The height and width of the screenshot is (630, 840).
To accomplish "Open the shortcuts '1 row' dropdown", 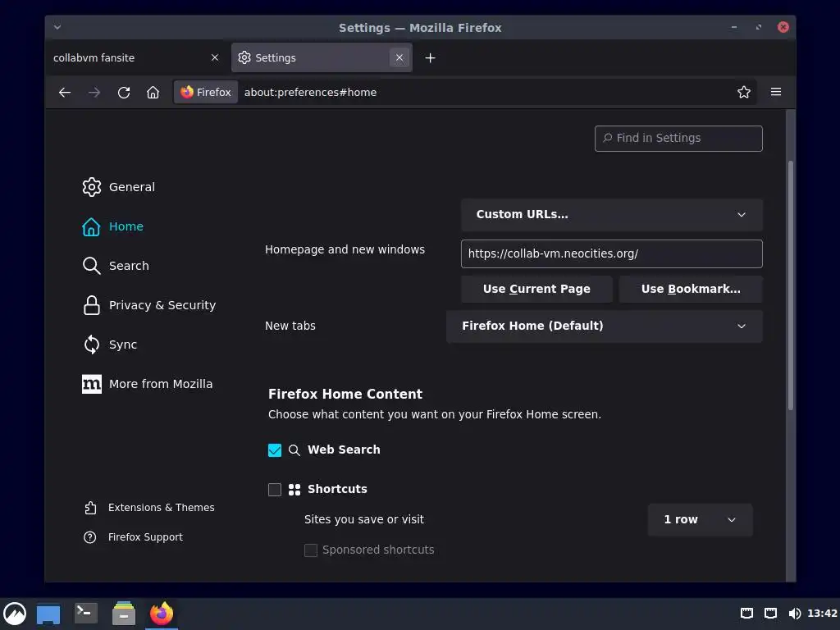I will click(x=700, y=519).
